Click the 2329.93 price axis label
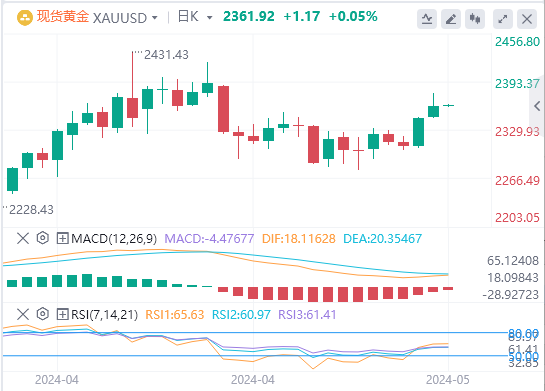Image resolution: width=545 pixels, height=391 pixels. click(x=517, y=132)
